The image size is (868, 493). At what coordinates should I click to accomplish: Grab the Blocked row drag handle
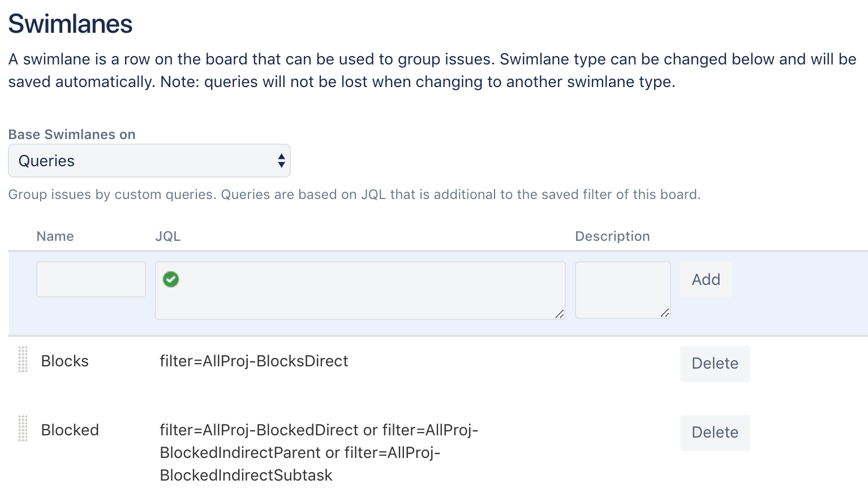(23, 428)
